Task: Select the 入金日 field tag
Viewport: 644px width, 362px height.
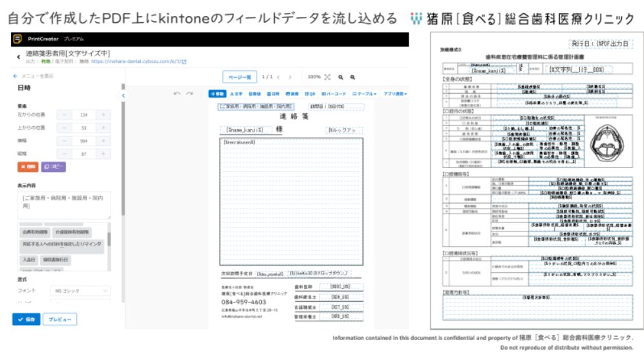Action: click(x=28, y=260)
